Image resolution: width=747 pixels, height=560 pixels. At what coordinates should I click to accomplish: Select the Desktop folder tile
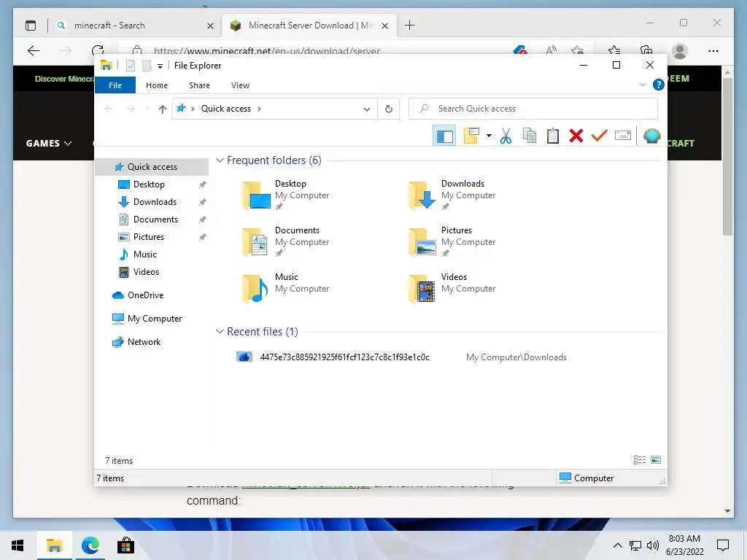pyautogui.click(x=286, y=195)
